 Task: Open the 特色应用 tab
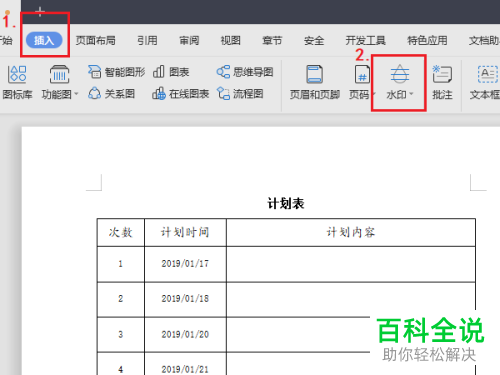[x=427, y=41]
